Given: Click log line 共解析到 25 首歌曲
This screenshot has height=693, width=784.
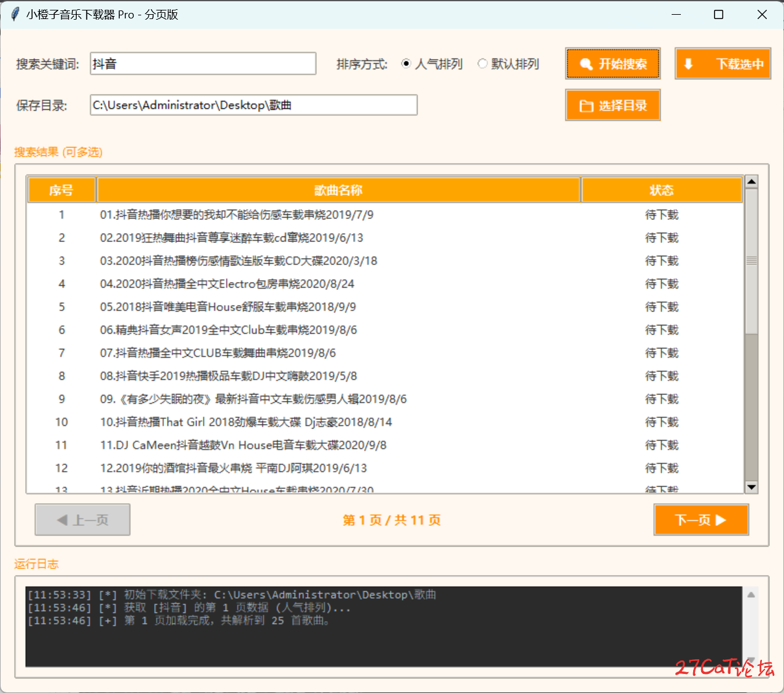Looking at the screenshot, I should (179, 621).
